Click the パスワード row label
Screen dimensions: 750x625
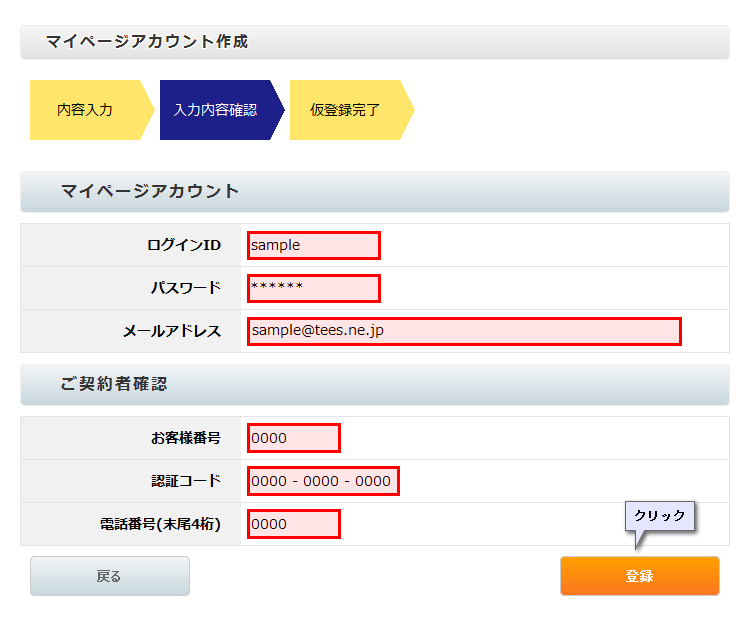point(185,288)
